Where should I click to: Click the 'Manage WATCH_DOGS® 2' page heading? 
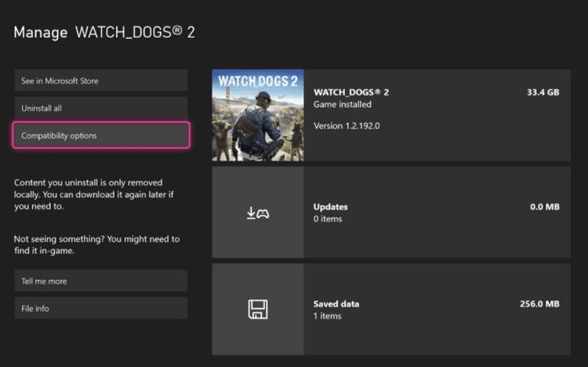pyautogui.click(x=104, y=32)
